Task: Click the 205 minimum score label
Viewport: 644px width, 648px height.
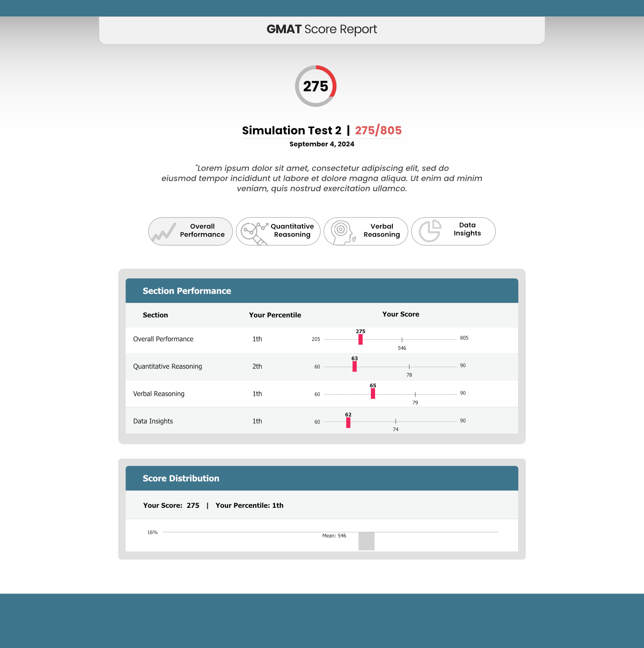Action: (316, 339)
